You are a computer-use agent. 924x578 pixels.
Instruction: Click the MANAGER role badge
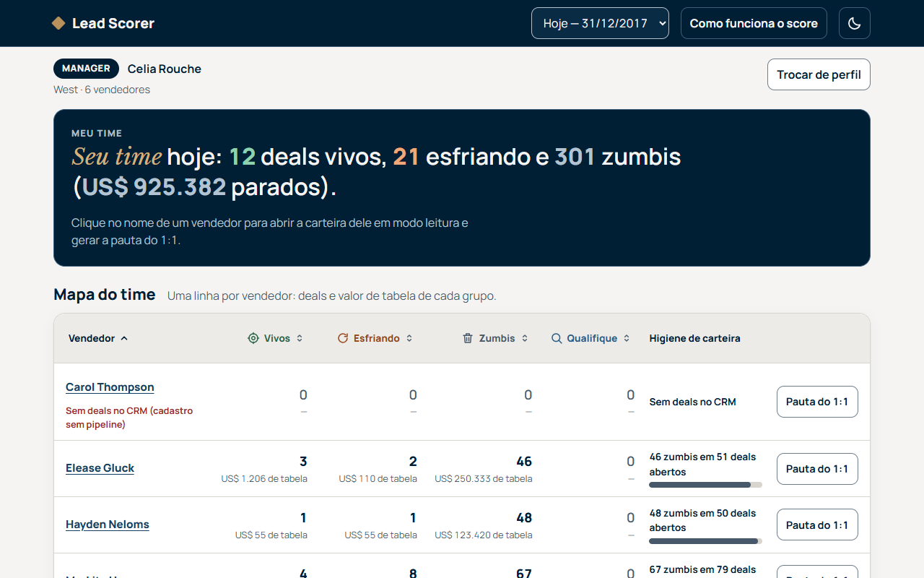(86, 69)
